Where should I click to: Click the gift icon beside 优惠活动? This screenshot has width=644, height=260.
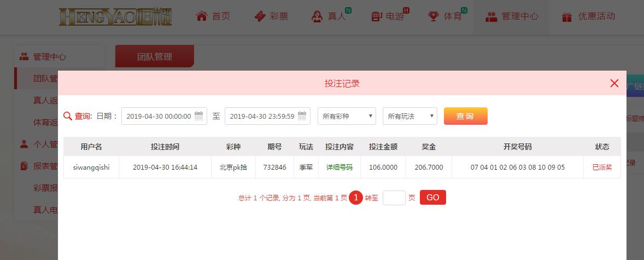tap(567, 17)
